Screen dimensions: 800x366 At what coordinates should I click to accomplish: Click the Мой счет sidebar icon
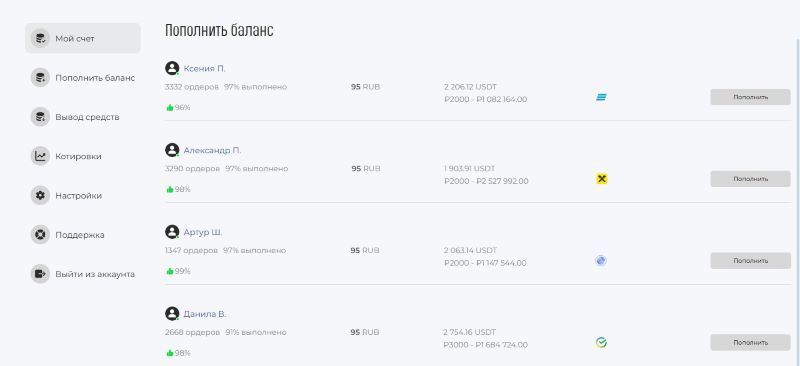(x=40, y=38)
